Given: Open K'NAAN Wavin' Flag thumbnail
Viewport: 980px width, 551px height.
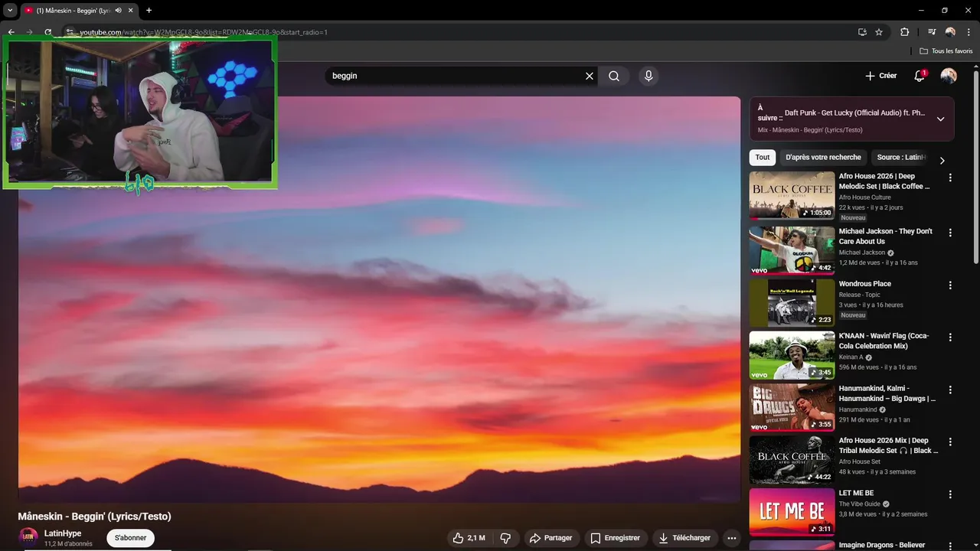Looking at the screenshot, I should [792, 355].
